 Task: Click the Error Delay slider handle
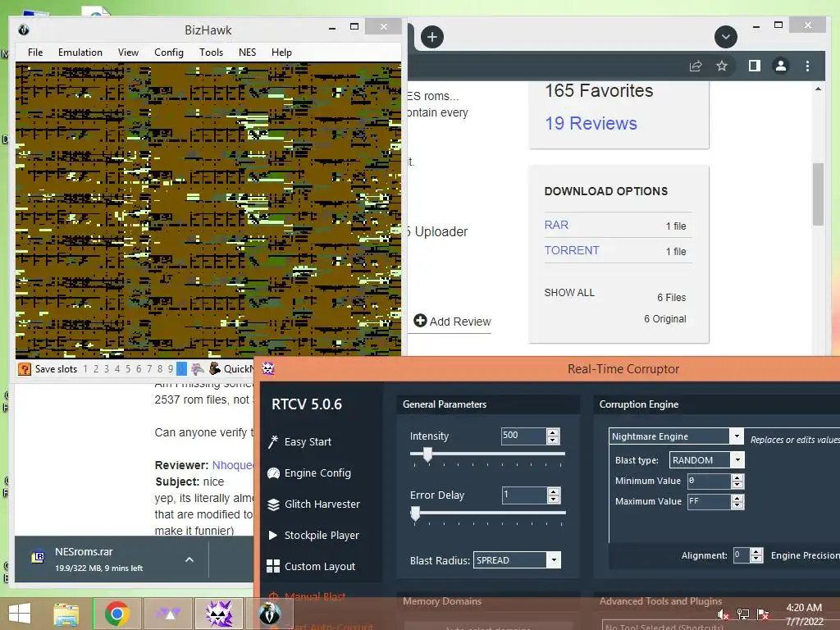pyautogui.click(x=415, y=514)
